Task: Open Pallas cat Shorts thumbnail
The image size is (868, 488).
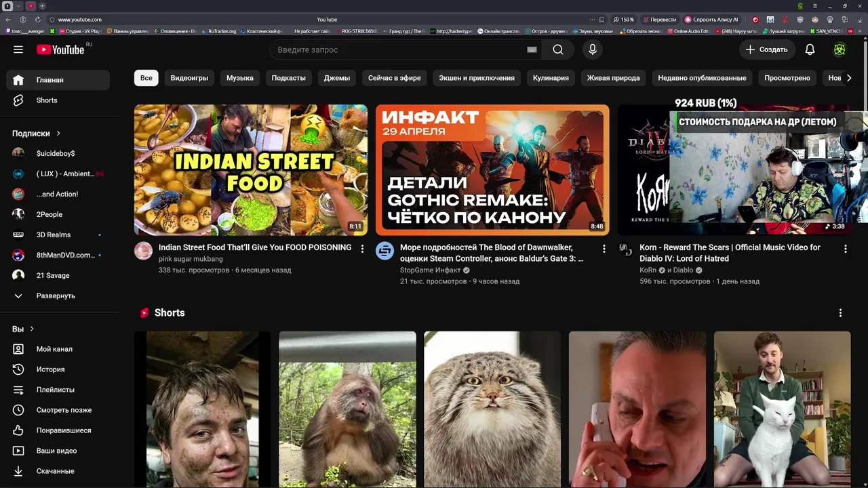Action: pos(492,409)
